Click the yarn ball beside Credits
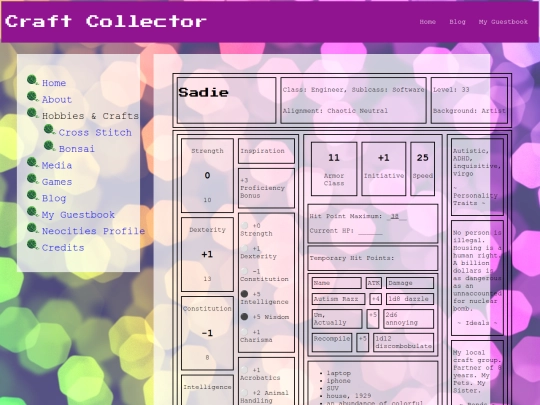Image resolution: width=540 pixels, height=405 pixels. click(32, 245)
